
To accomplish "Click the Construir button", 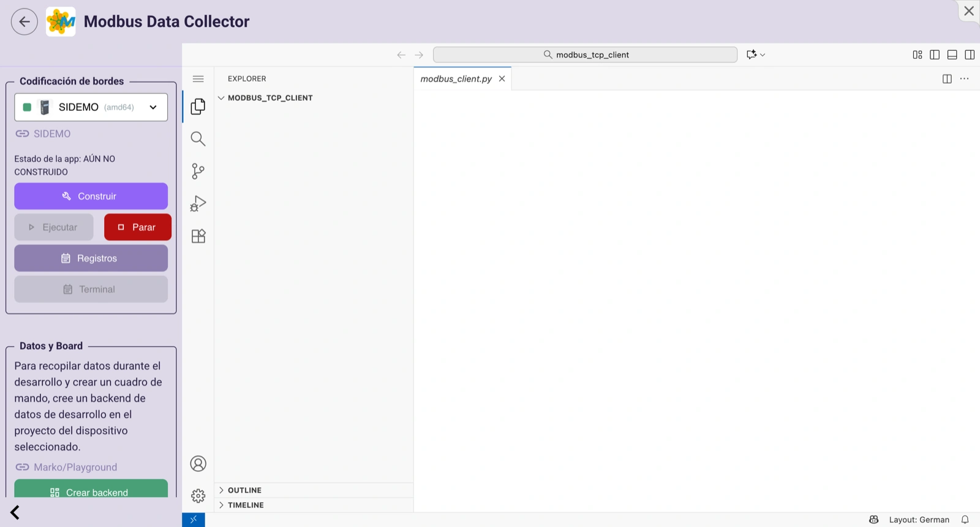I will coord(91,196).
